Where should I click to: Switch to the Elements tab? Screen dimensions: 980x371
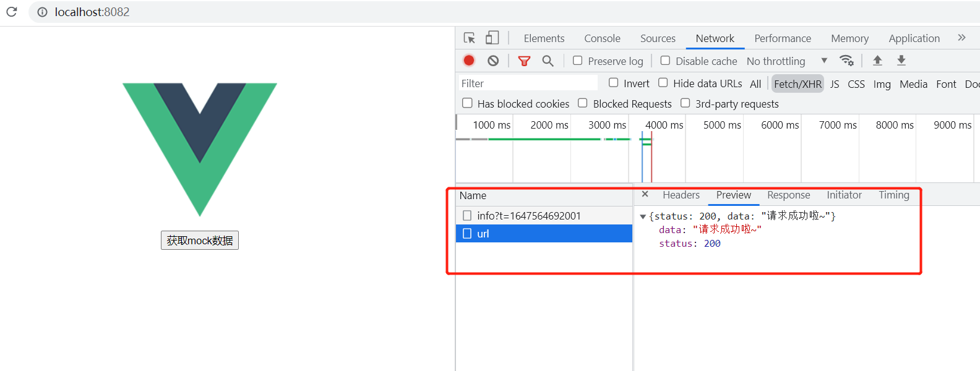click(x=544, y=38)
